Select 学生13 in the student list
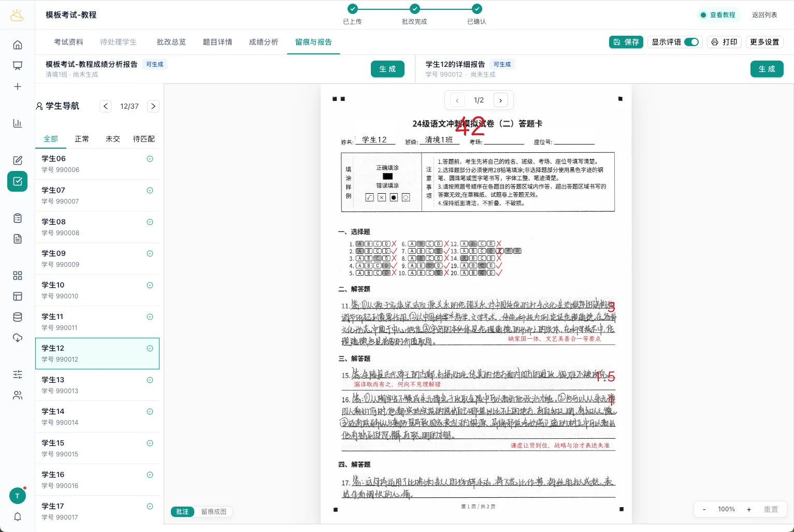 tap(97, 385)
